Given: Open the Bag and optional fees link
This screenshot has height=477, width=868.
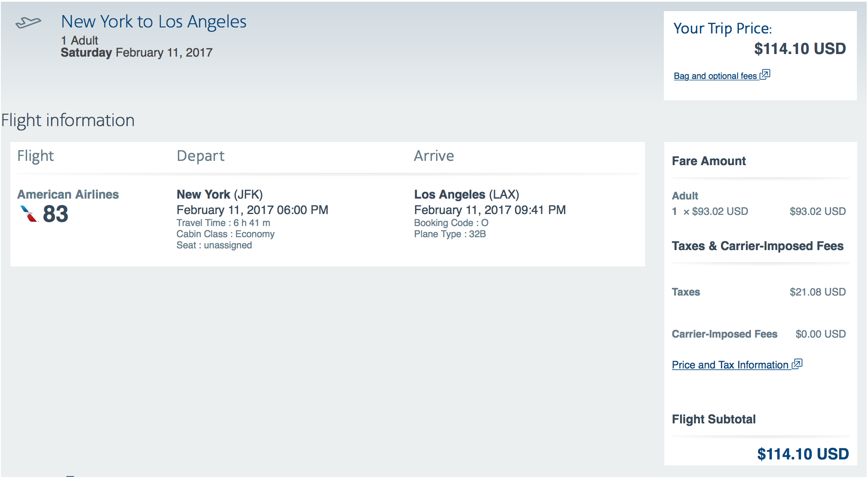Looking at the screenshot, I should [715, 76].
